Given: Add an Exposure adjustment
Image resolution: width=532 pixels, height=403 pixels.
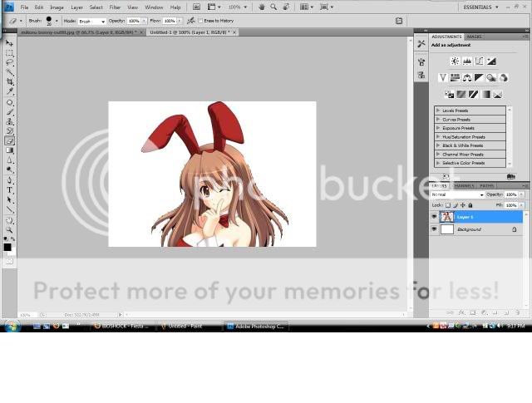Looking at the screenshot, I should (491, 61).
